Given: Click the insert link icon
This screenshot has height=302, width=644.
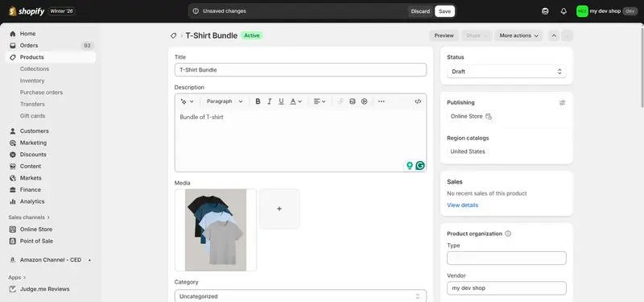Looking at the screenshot, I should coord(341,101).
